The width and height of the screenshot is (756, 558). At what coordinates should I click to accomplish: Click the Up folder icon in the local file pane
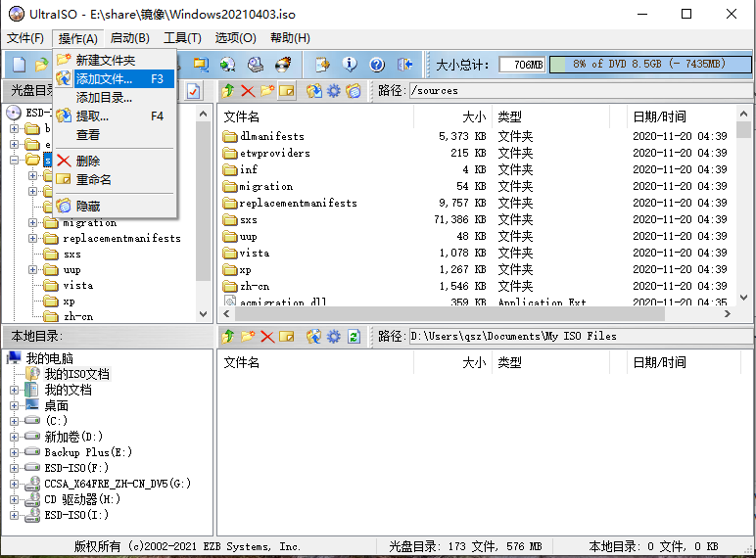[x=228, y=337]
